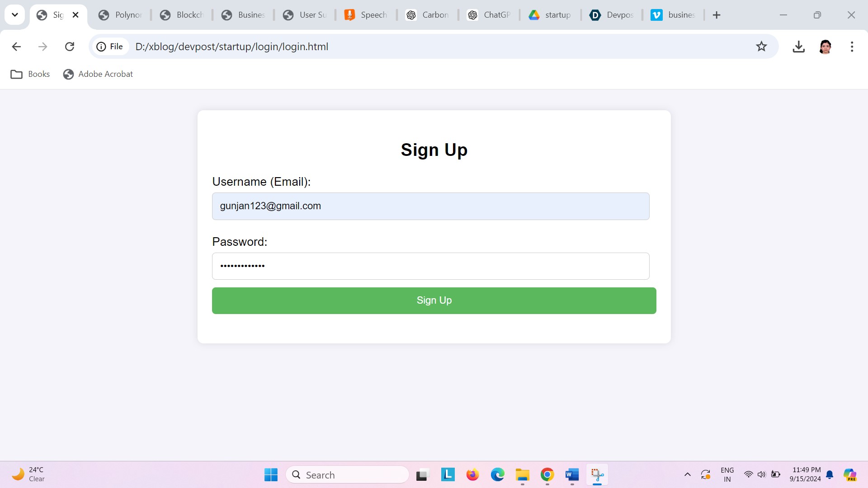Open File Explorer from the taskbar

point(522,475)
